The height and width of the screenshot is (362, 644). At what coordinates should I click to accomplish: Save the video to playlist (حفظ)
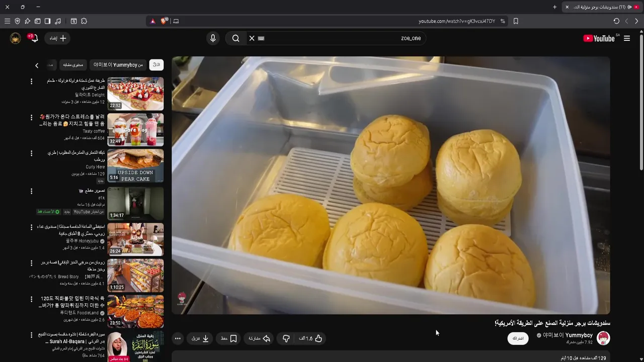[229, 338]
